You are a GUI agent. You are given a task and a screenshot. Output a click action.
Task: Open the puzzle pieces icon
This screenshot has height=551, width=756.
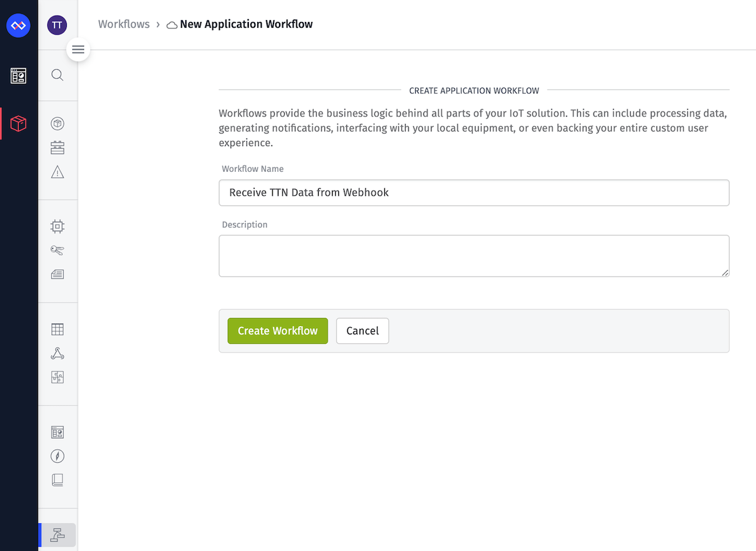pyautogui.click(x=57, y=377)
